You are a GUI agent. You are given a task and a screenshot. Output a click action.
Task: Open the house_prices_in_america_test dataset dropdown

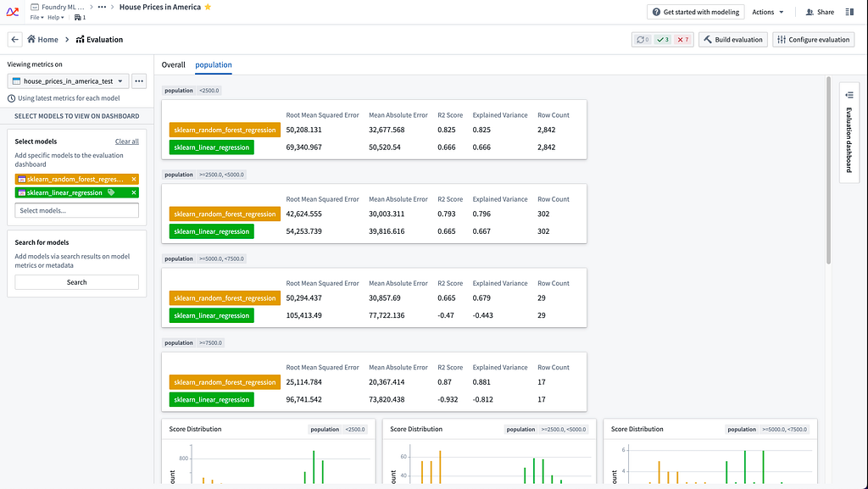(68, 81)
